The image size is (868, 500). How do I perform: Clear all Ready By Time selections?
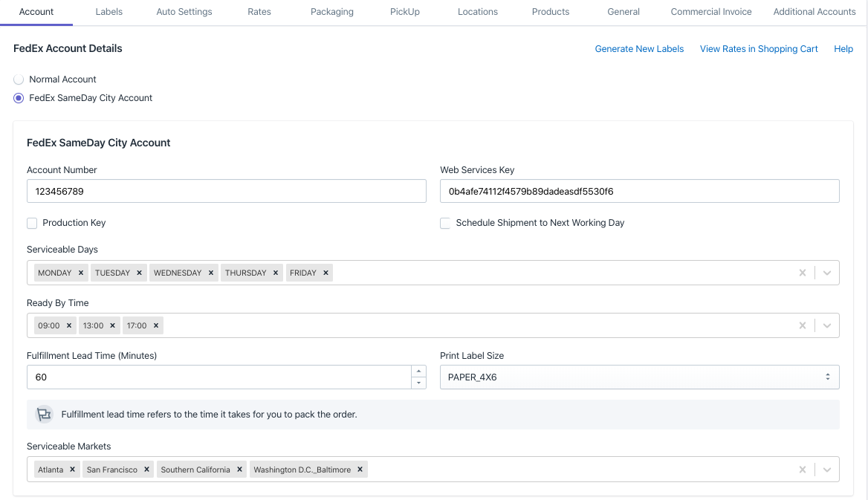pos(802,325)
